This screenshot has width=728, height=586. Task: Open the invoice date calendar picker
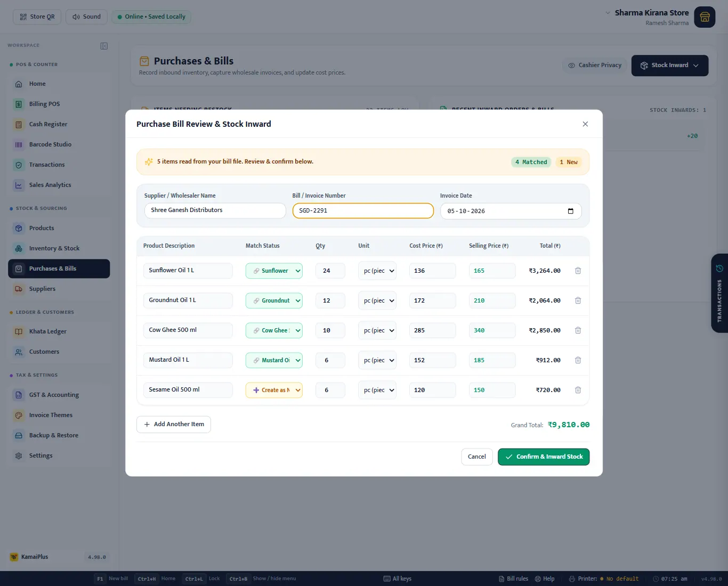coord(571,211)
